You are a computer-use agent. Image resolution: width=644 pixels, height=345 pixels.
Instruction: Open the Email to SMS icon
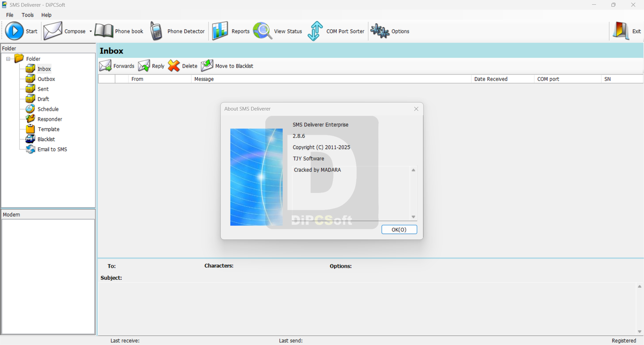coord(30,149)
